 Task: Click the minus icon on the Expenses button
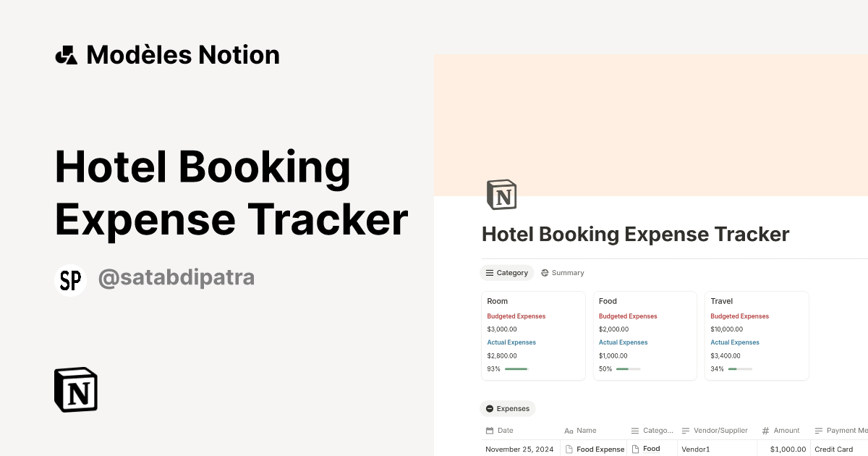coord(489,408)
